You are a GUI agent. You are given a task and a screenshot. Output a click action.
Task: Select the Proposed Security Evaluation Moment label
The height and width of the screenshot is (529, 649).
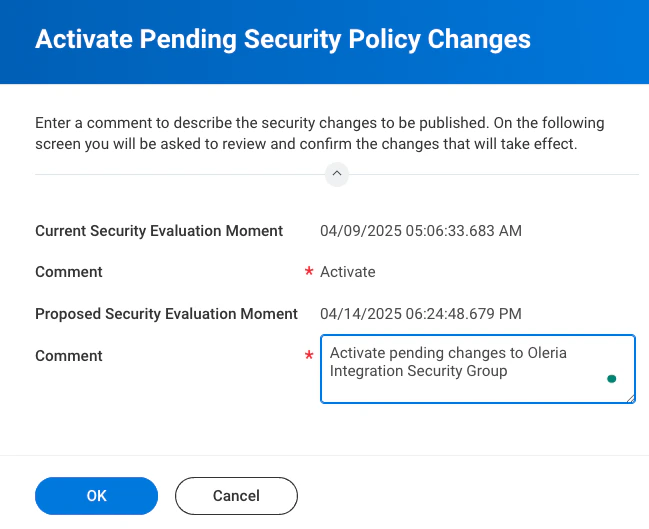[166, 314]
